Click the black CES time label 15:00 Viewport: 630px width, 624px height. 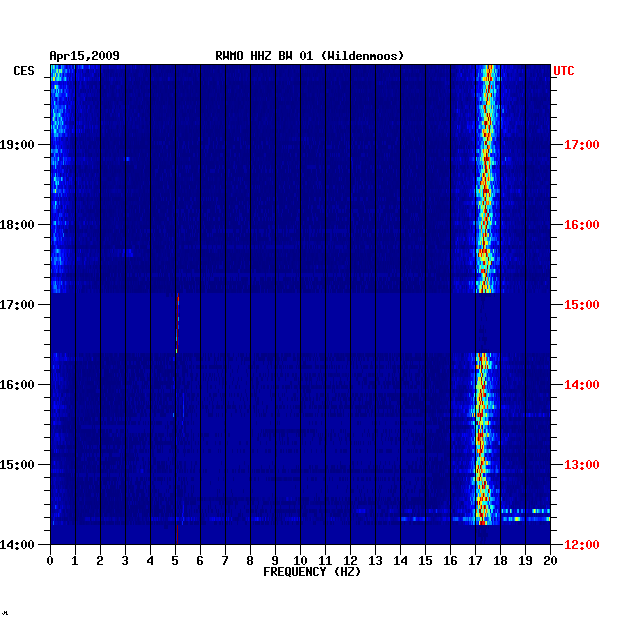click(17, 465)
